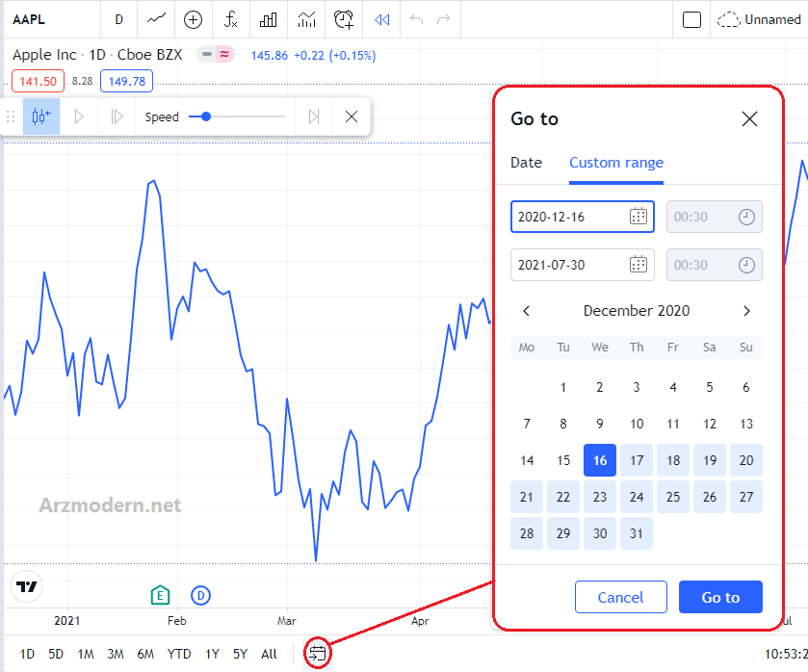The width and height of the screenshot is (808, 672).
Task: Go to the next month
Action: tap(746, 311)
